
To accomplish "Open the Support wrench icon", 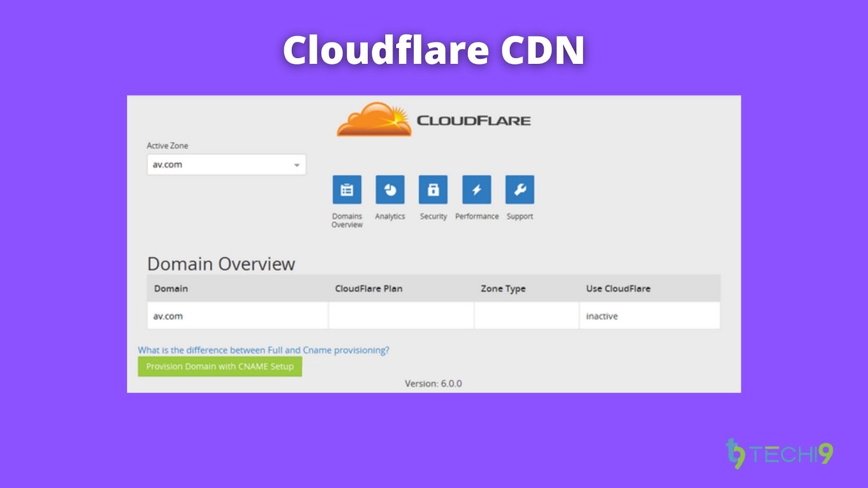I will (520, 190).
